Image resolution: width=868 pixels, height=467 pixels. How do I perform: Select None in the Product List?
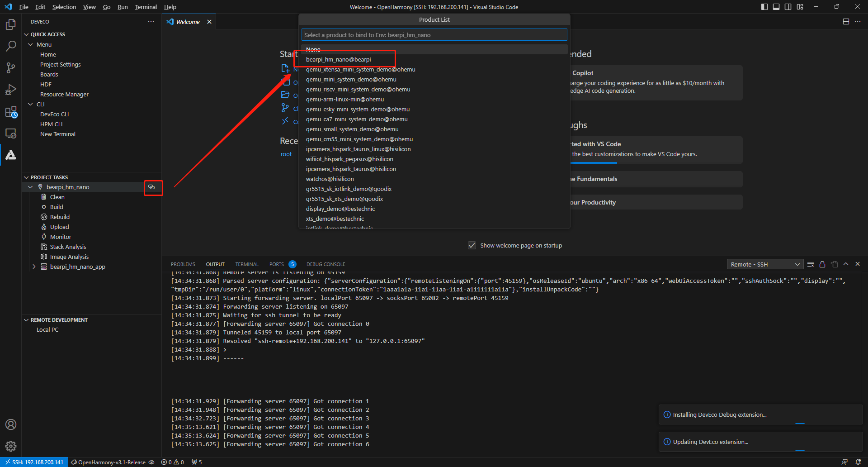coord(434,49)
